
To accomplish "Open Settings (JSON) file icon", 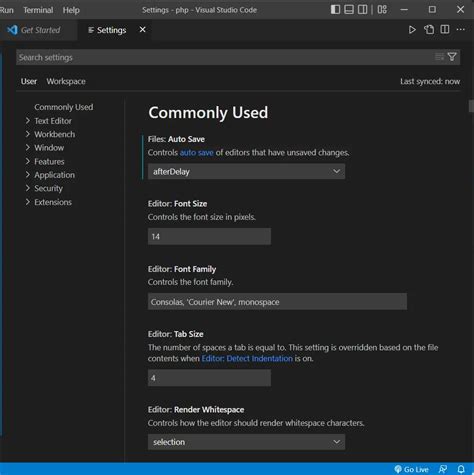I will [x=429, y=30].
